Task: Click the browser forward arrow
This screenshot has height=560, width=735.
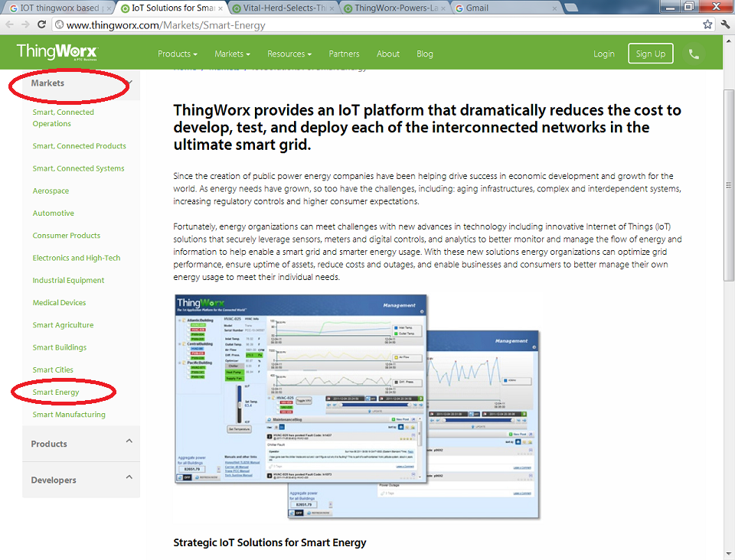Action: (x=25, y=24)
